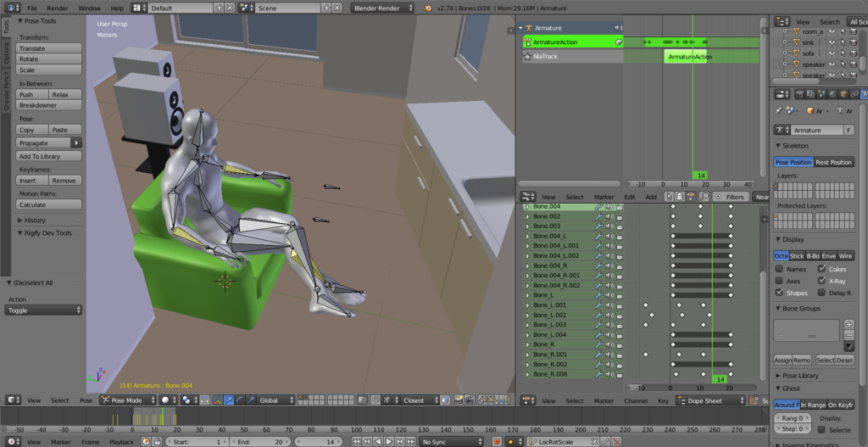Open the No Sync playback dropdown
868x447 pixels.
452,441
